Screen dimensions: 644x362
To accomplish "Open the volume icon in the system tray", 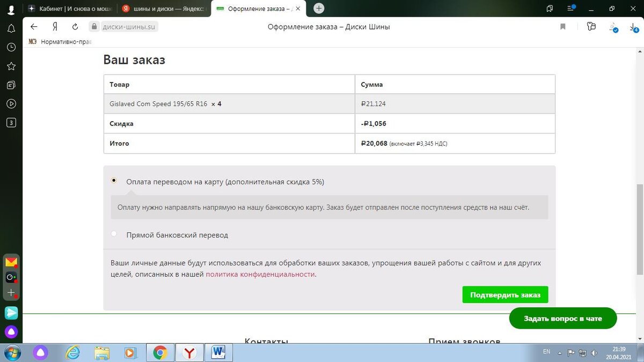I will (594, 352).
